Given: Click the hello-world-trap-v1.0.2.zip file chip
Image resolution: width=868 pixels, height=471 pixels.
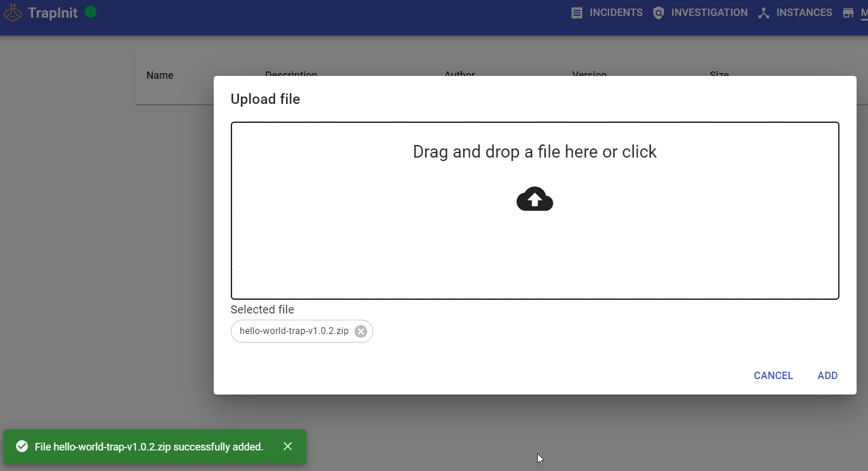Looking at the screenshot, I should 302,331.
